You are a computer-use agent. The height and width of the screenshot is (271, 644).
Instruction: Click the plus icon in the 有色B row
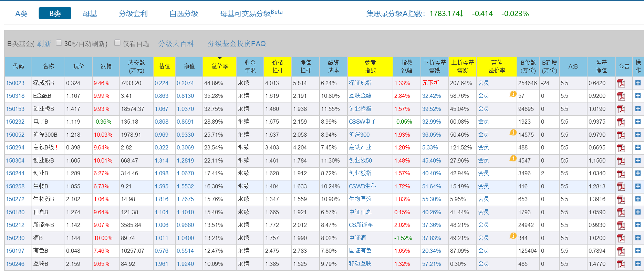coord(638,251)
